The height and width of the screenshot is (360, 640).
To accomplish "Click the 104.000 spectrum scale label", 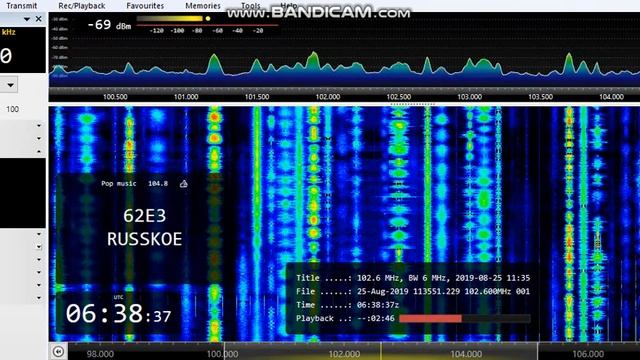I will [611, 97].
